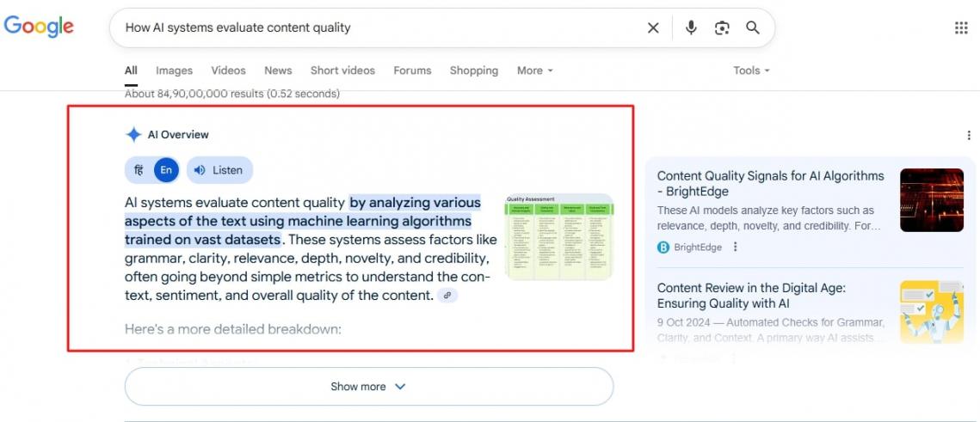The image size is (980, 422).
Task: Click the magnifying glass search icon
Action: point(753,28)
